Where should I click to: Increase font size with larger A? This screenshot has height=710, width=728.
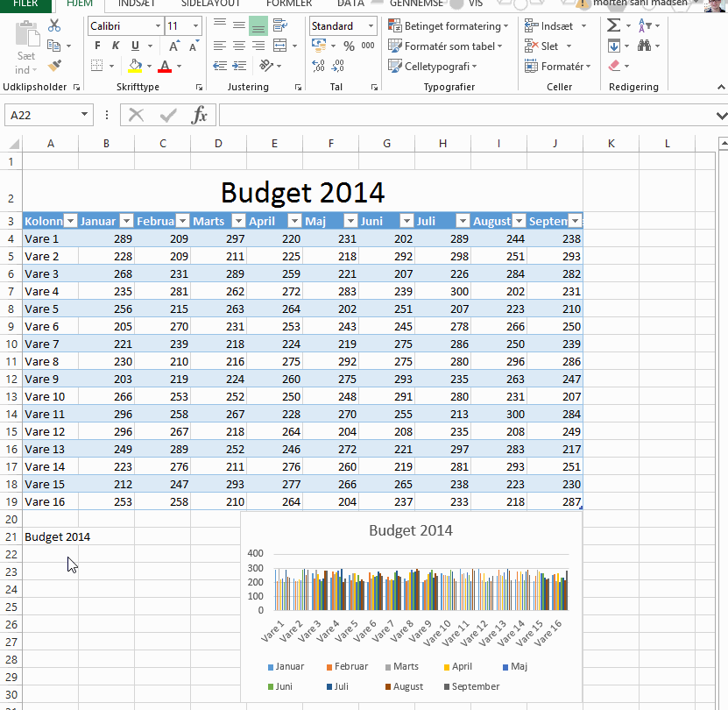pyautogui.click(x=174, y=46)
